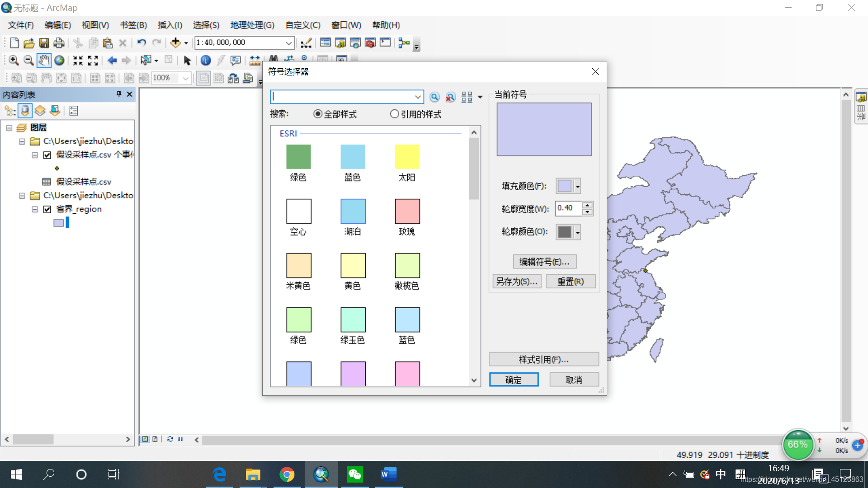
Task: Click the symbol search magnifier icon
Action: [434, 97]
